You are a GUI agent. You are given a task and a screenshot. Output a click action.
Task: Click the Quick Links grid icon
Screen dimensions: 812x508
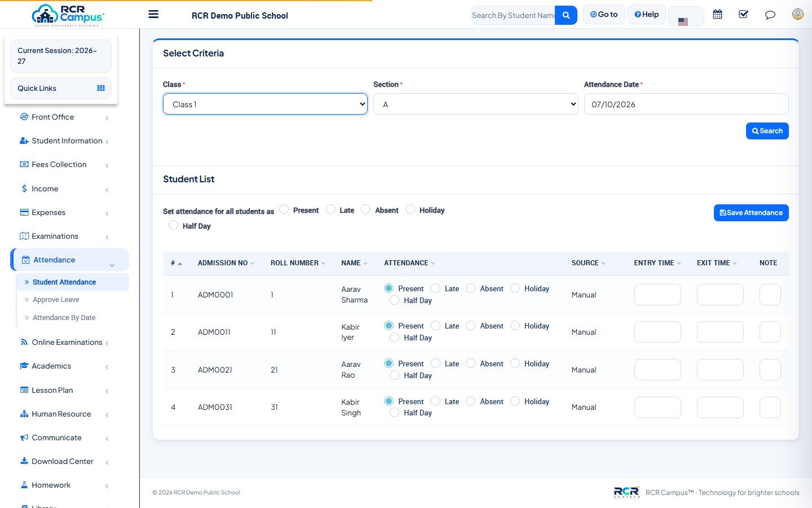101,88
